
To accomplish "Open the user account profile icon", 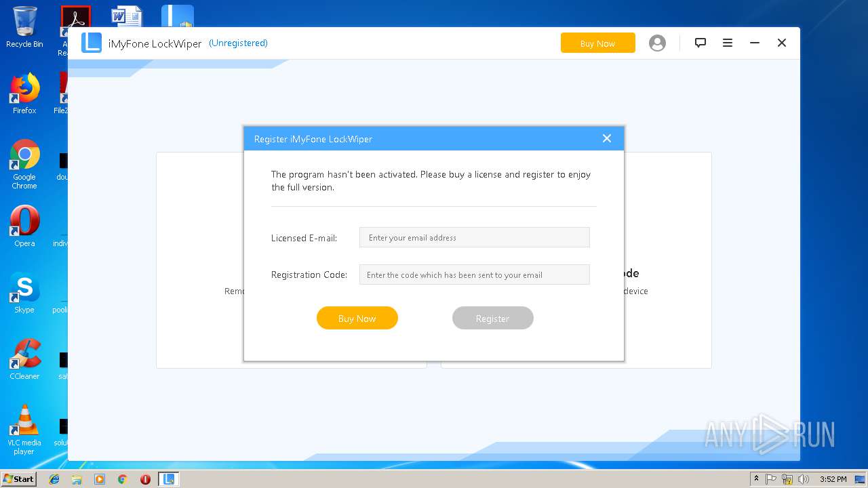I will coord(657,43).
